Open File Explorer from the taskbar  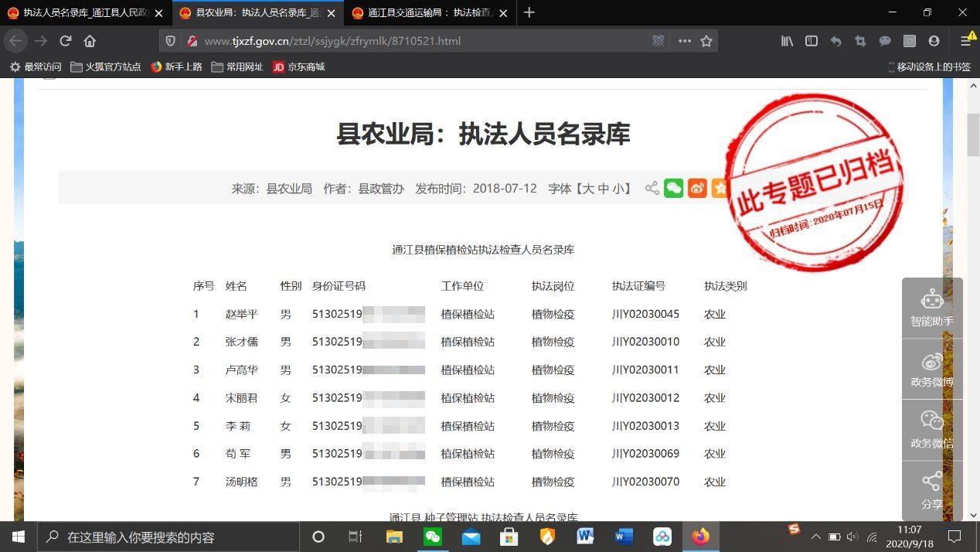395,537
